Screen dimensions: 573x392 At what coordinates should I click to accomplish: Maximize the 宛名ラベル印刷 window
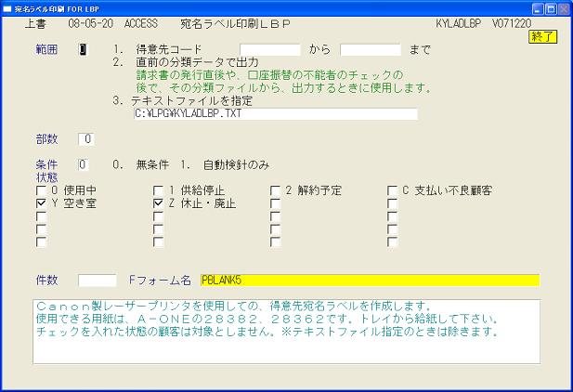click(546, 8)
